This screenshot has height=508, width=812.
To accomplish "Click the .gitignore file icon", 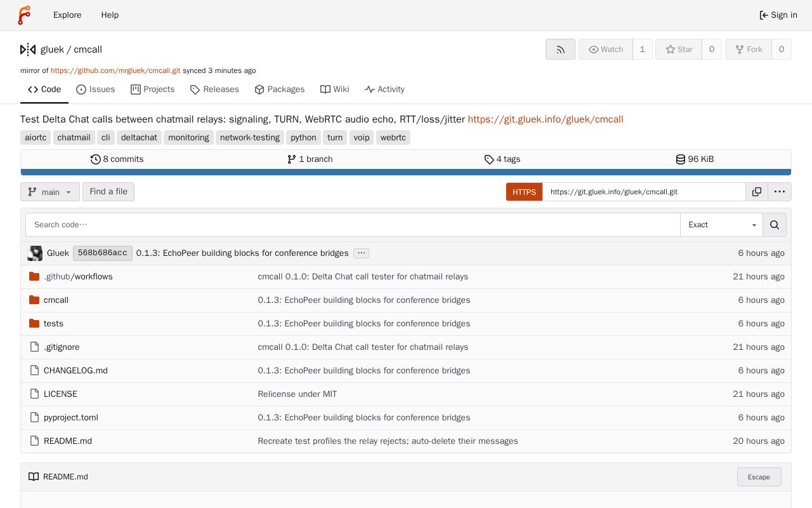I will point(34,347).
